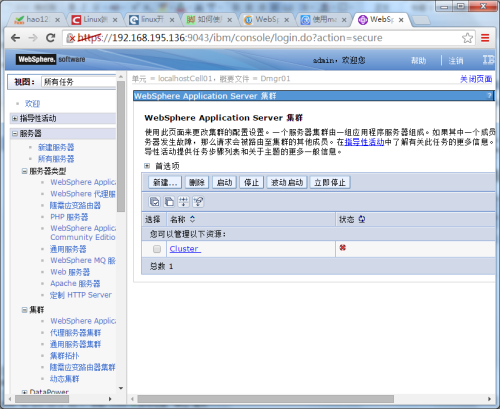Open PHP 服务器 in the navigation
Image resolution: width=500 pixels, height=409 pixels.
click(x=69, y=217)
